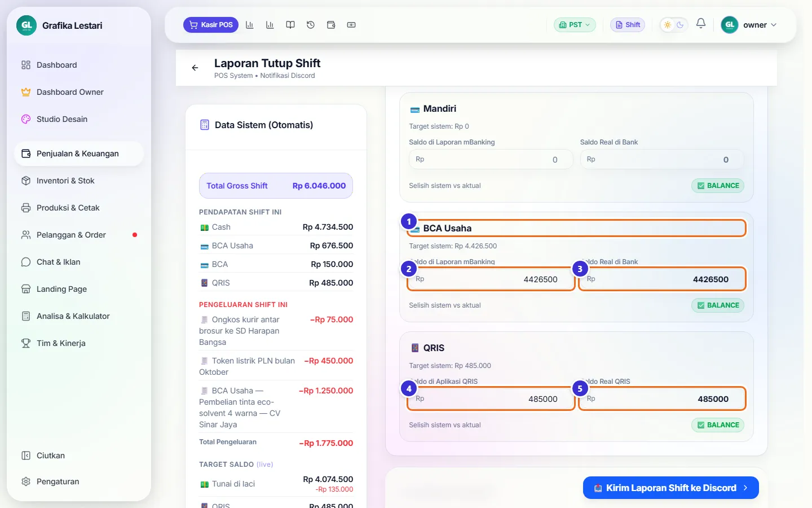The width and height of the screenshot is (812, 508).
Task: Click the Mandiri BALANCE status badge
Action: [718, 186]
